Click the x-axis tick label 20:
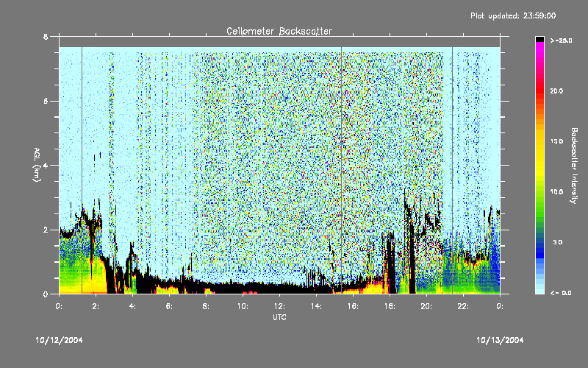The image size is (588, 368). (x=426, y=306)
